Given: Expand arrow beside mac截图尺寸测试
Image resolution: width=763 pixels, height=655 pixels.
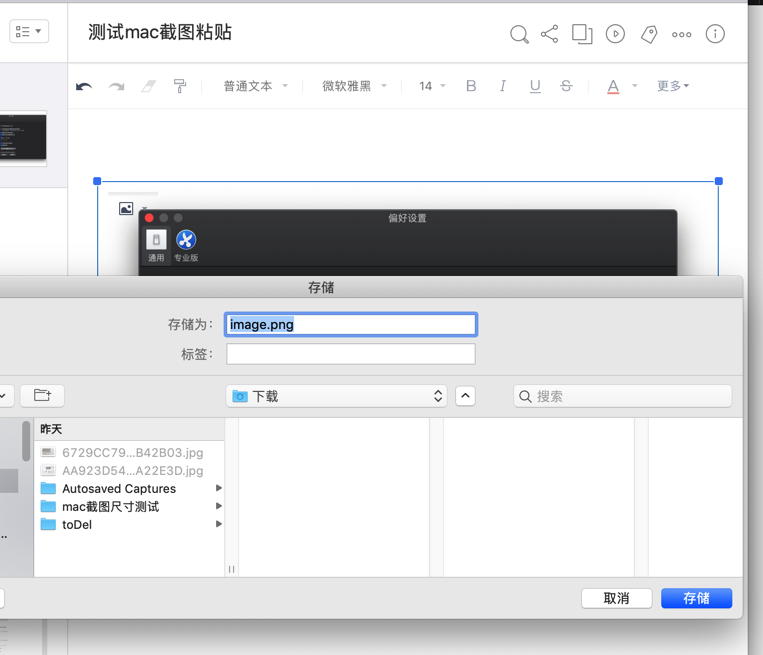Looking at the screenshot, I should [218, 506].
